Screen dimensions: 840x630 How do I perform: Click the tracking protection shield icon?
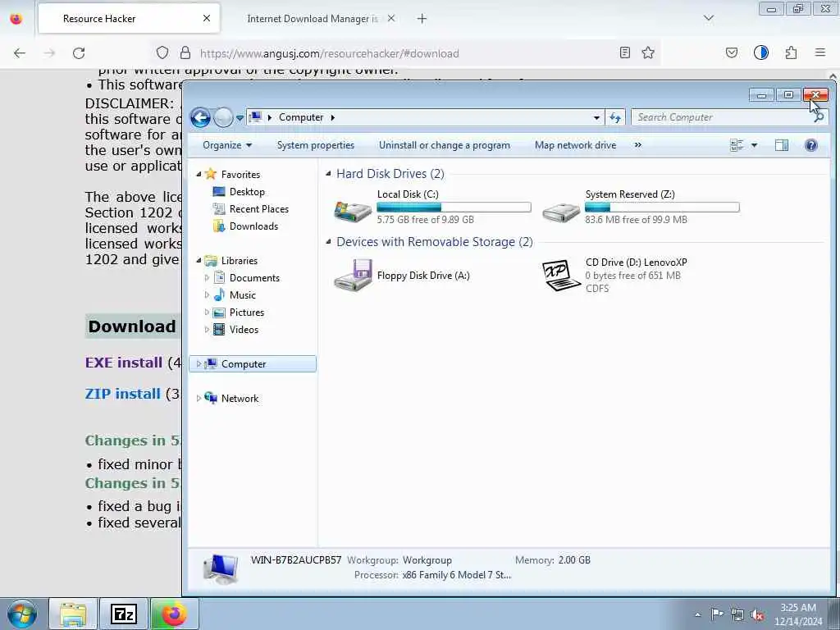(x=162, y=52)
